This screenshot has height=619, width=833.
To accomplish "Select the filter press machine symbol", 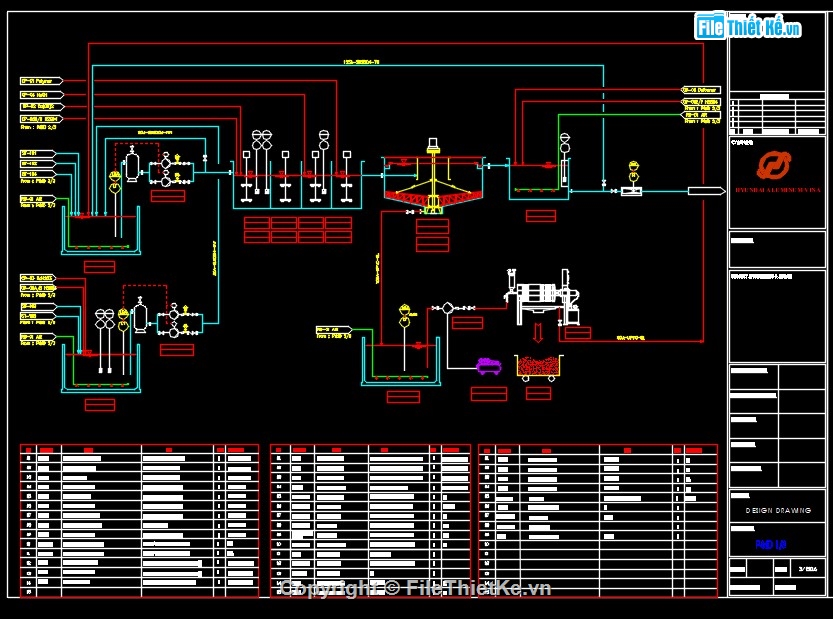I will (541, 300).
